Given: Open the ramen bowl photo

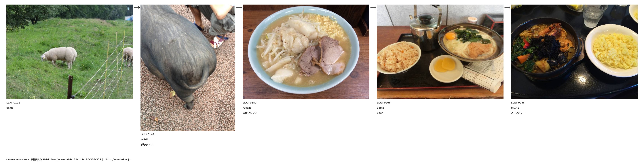Looking at the screenshot, I should 306,52.
